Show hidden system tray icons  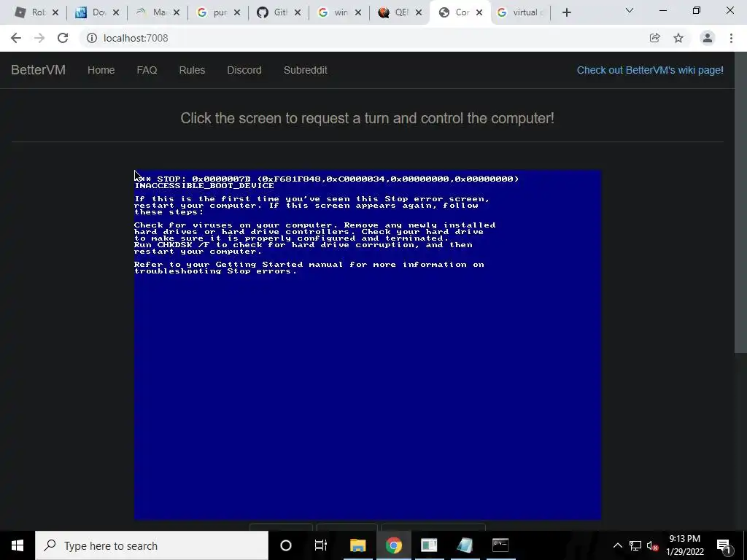617,545
